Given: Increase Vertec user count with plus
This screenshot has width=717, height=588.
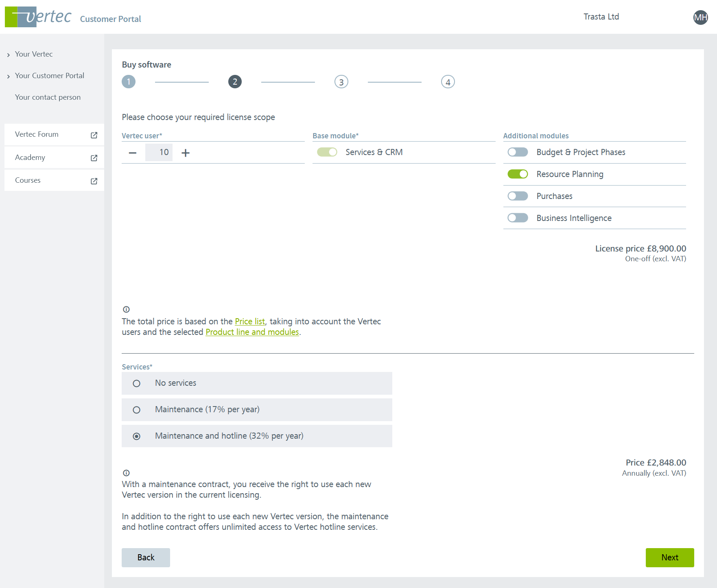Looking at the screenshot, I should coord(186,153).
